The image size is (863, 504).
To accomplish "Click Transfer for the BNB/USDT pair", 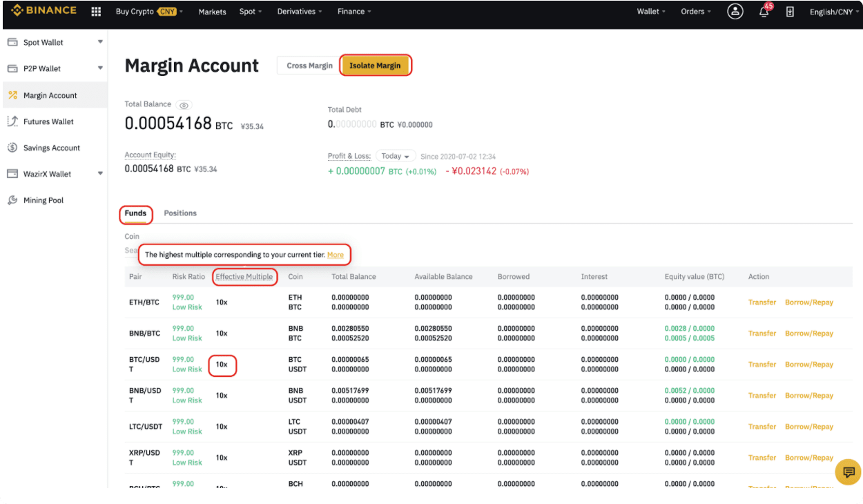I will [762, 396].
